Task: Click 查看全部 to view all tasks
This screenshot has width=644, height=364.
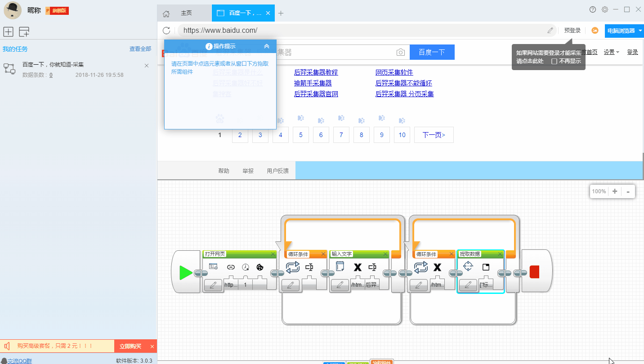Action: click(x=140, y=49)
